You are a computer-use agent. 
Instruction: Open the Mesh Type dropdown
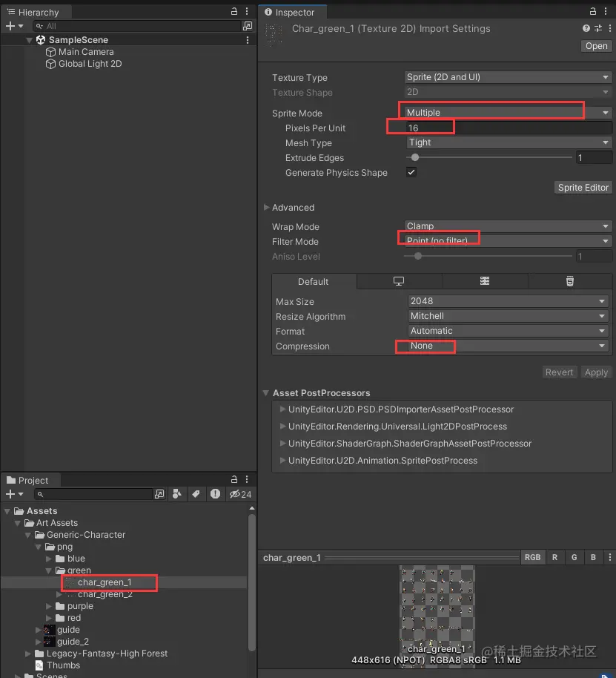508,142
